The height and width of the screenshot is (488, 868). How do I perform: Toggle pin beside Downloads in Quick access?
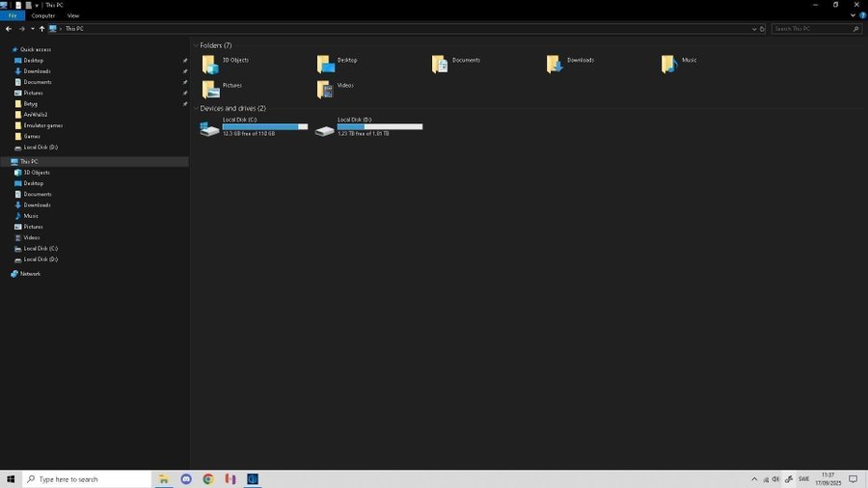pyautogui.click(x=184, y=71)
